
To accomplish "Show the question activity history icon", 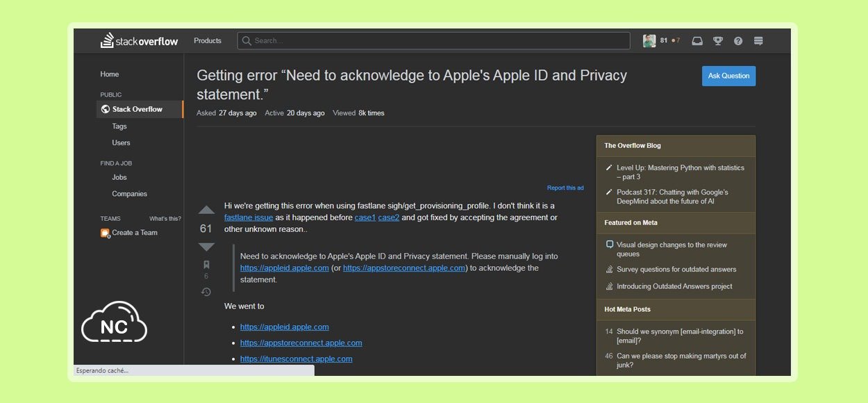I will click(x=206, y=292).
